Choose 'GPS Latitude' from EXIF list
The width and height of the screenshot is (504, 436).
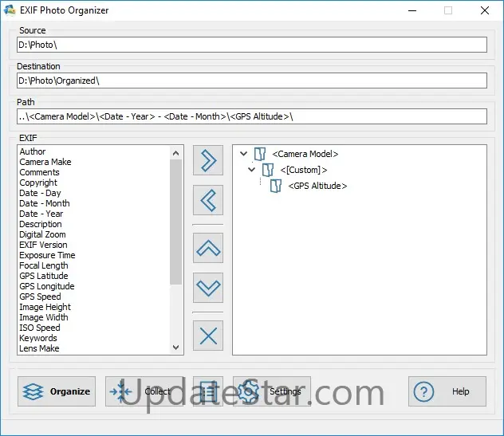click(44, 276)
